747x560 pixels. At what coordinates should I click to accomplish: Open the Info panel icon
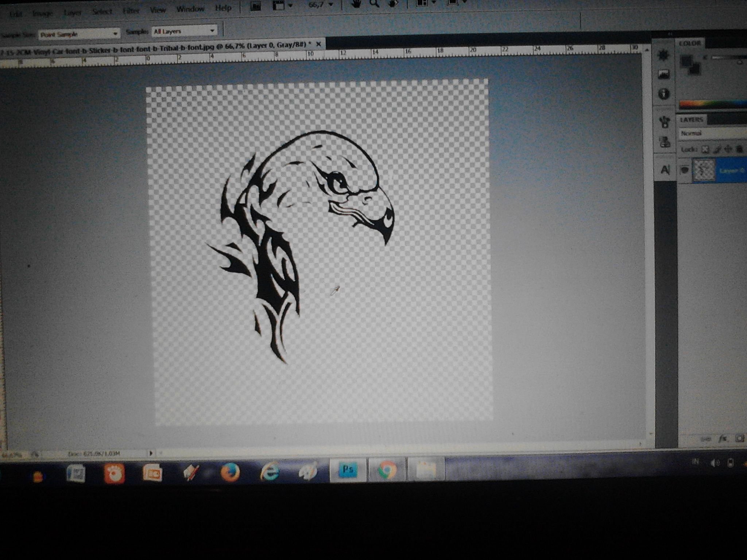pyautogui.click(x=664, y=94)
